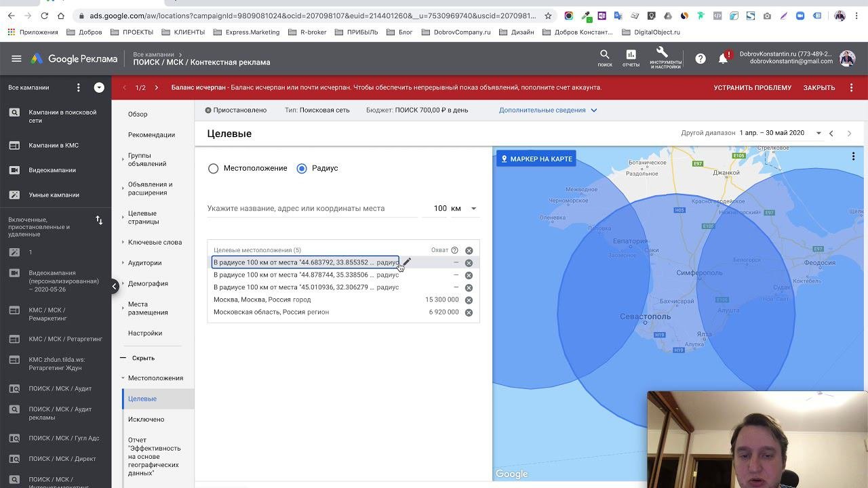Select the Радиус radio button
868x488 pixels.
pos(302,168)
